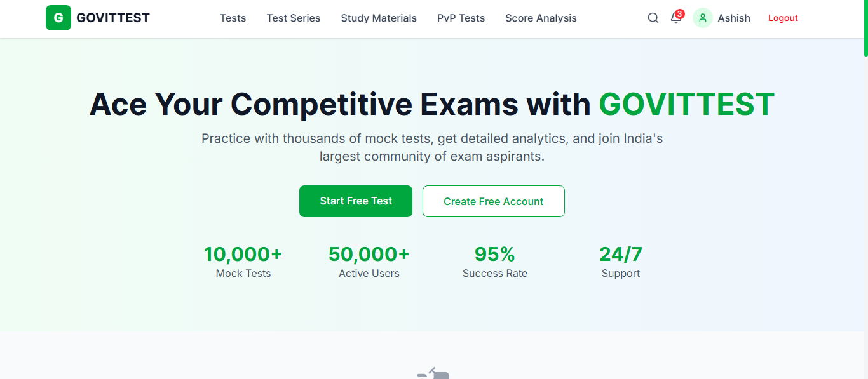The width and height of the screenshot is (868, 379).
Task: Click the partially visible icon below the hero
Action: pyautogui.click(x=433, y=373)
